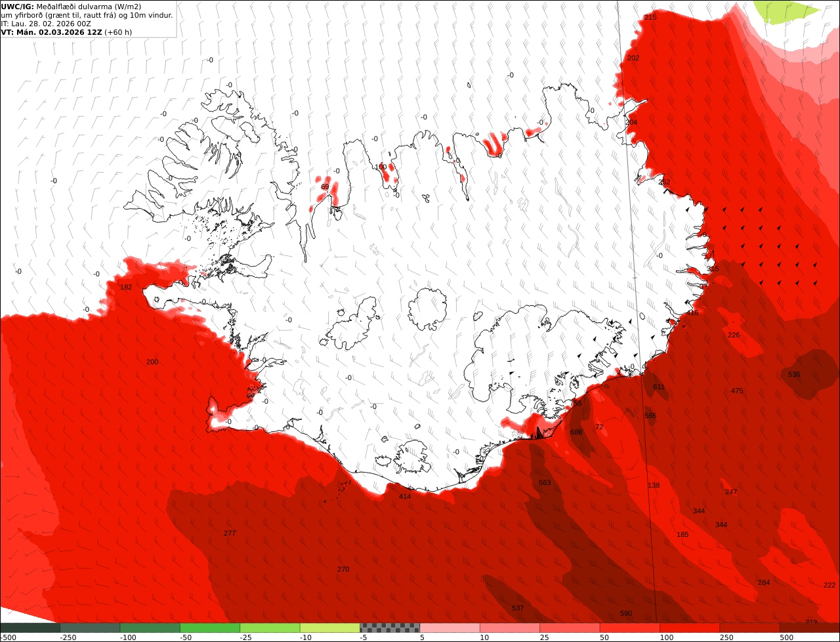The height and width of the screenshot is (642, 840).
Task: Click the initial time 'IT: Lau. 28. 02. 2026 00Z'
Action: tap(46, 24)
